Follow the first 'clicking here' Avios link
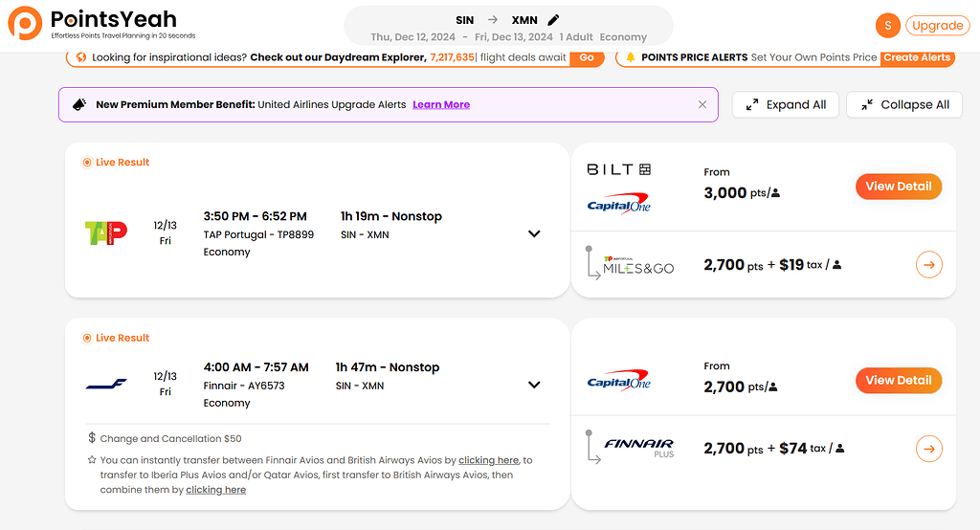Viewport: 980px width, 530px height. [488, 460]
